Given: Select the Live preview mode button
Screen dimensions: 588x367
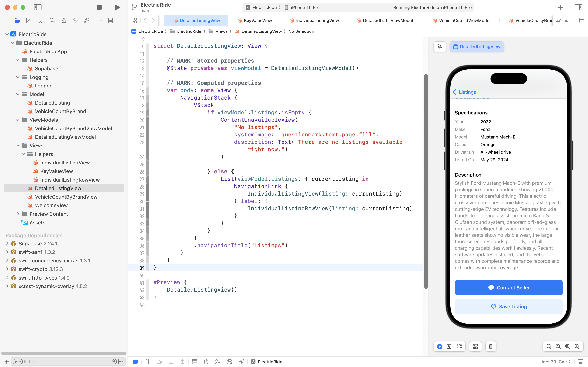Looking at the screenshot, I should click(440, 346).
